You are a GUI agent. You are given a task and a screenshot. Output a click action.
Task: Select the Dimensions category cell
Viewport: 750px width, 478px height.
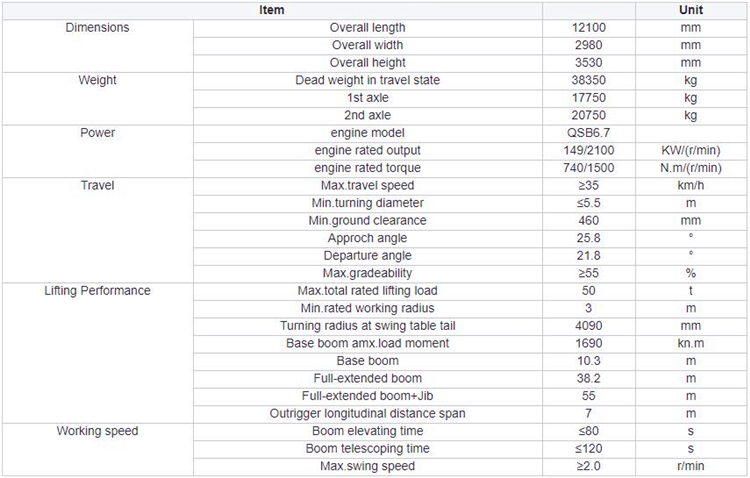98,46
